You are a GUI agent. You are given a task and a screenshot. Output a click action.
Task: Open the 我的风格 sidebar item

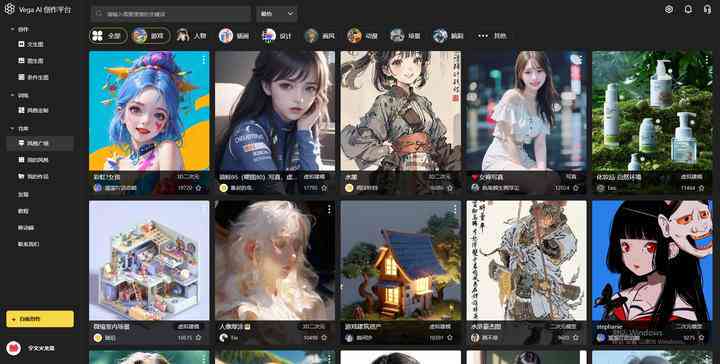(x=34, y=160)
